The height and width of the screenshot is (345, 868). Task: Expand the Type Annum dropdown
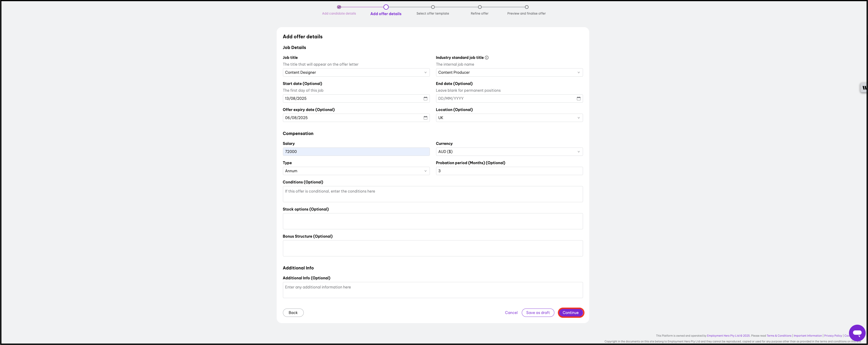tap(356, 171)
